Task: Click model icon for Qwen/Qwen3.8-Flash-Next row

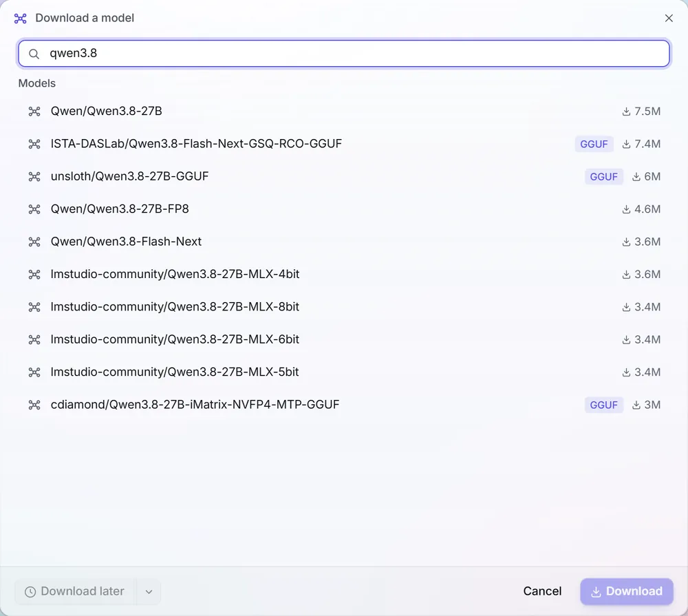Action: 34,242
